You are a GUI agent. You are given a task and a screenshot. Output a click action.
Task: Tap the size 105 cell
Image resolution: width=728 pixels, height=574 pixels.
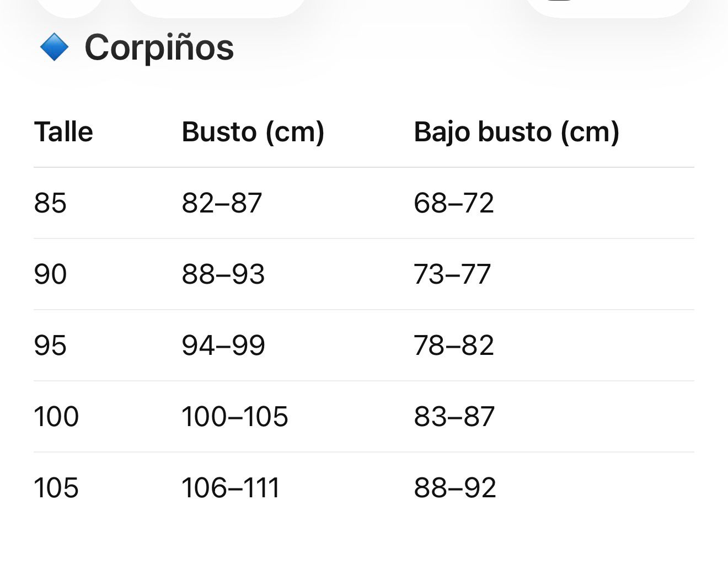56,488
